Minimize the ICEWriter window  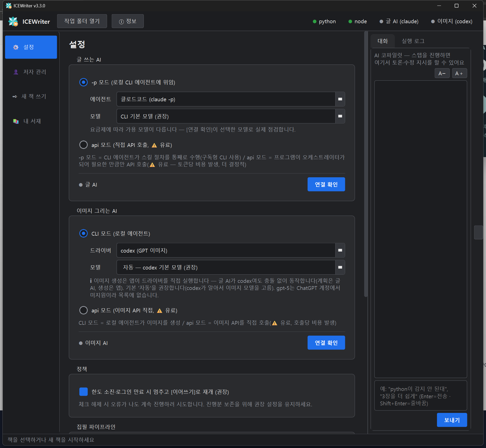coord(439,6)
